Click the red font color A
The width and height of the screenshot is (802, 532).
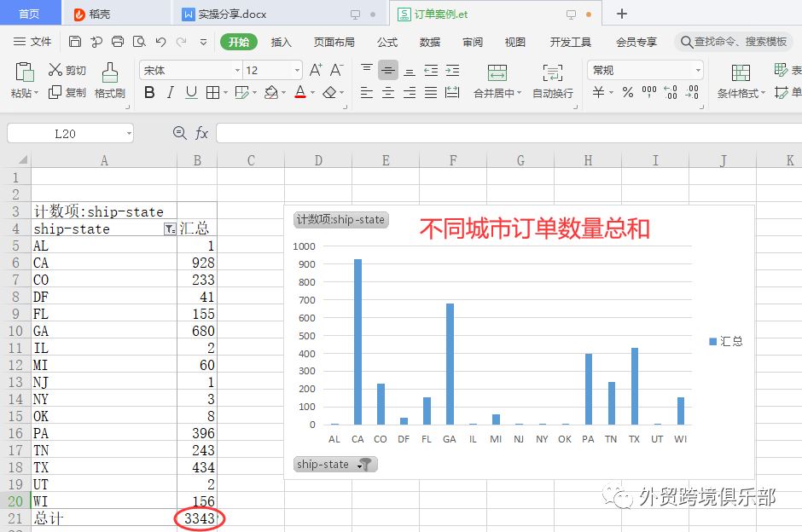pos(300,92)
